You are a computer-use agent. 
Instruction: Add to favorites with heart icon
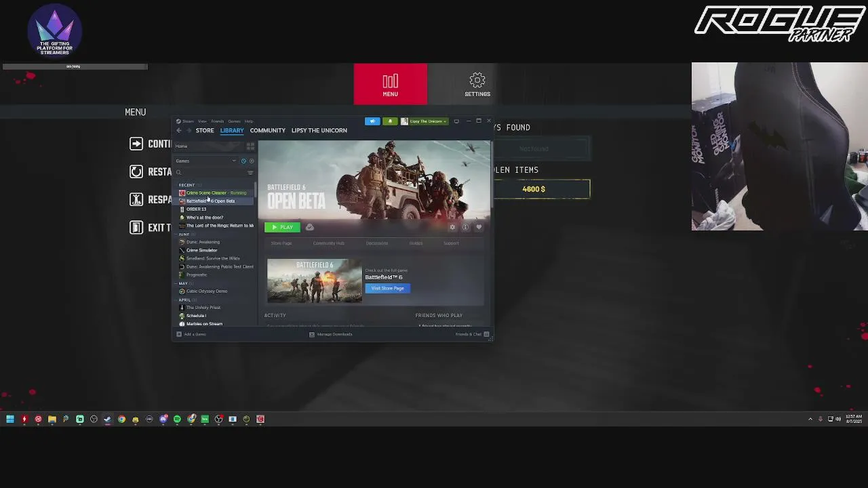[479, 227]
